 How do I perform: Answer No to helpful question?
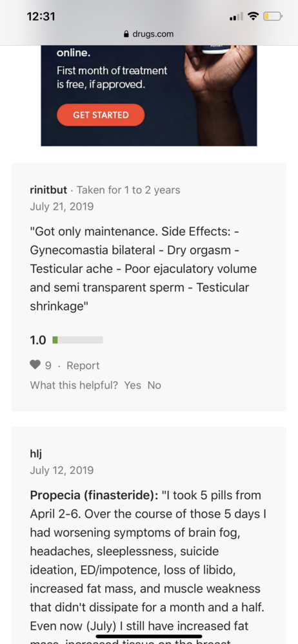[154, 385]
